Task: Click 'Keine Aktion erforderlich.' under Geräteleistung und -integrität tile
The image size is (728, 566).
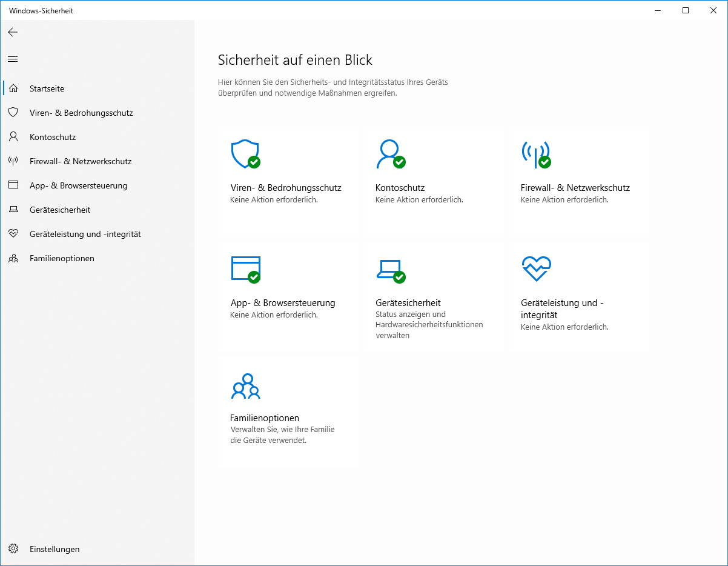Action: tap(564, 327)
